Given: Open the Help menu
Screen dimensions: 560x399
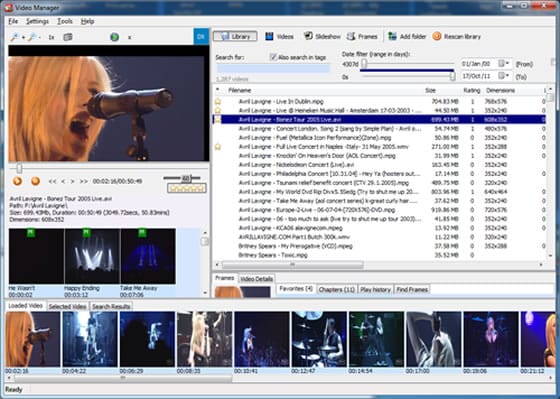Looking at the screenshot, I should (88, 21).
